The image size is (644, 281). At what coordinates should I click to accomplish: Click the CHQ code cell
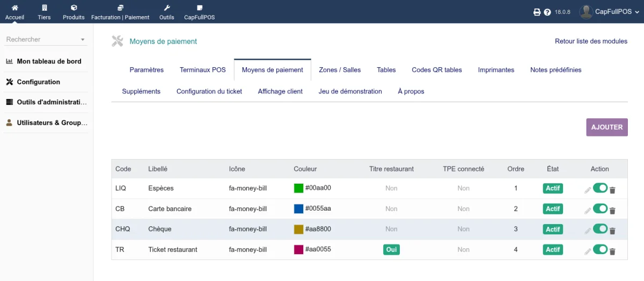click(x=122, y=229)
